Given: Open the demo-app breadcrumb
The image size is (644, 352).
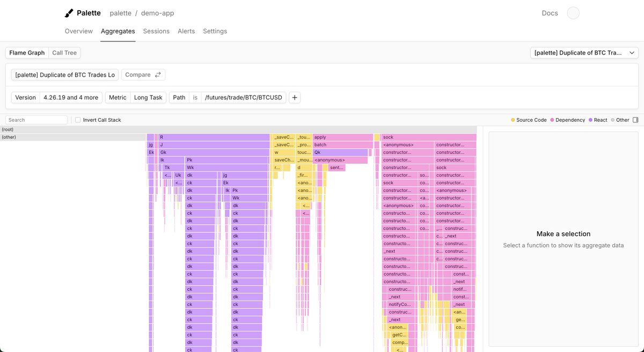Looking at the screenshot, I should (x=157, y=13).
